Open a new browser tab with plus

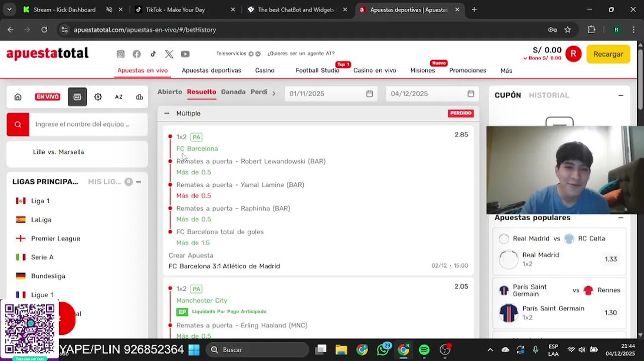(x=474, y=10)
